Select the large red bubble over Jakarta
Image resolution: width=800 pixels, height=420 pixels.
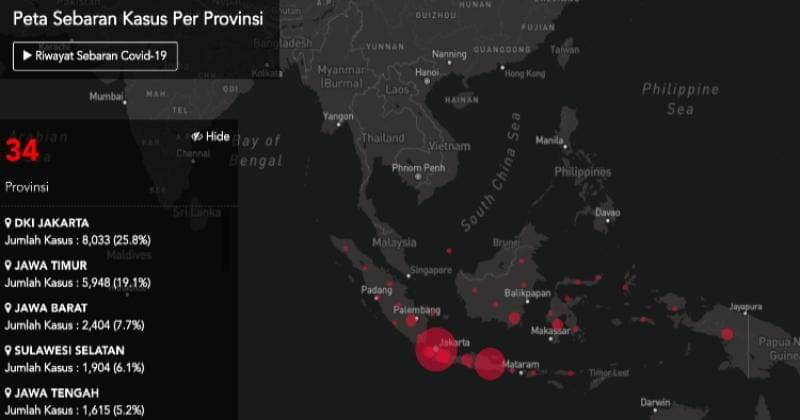(x=436, y=350)
